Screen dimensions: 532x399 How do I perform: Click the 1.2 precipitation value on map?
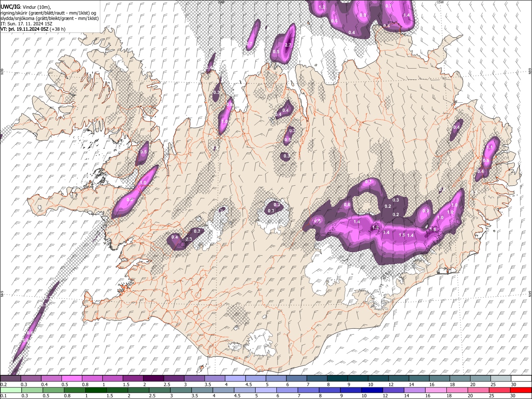pos(322,7)
